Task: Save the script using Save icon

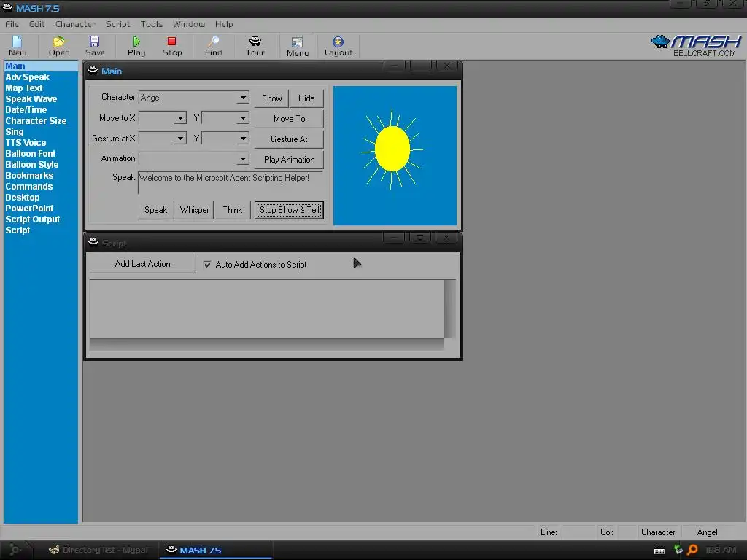Action: 95,46
